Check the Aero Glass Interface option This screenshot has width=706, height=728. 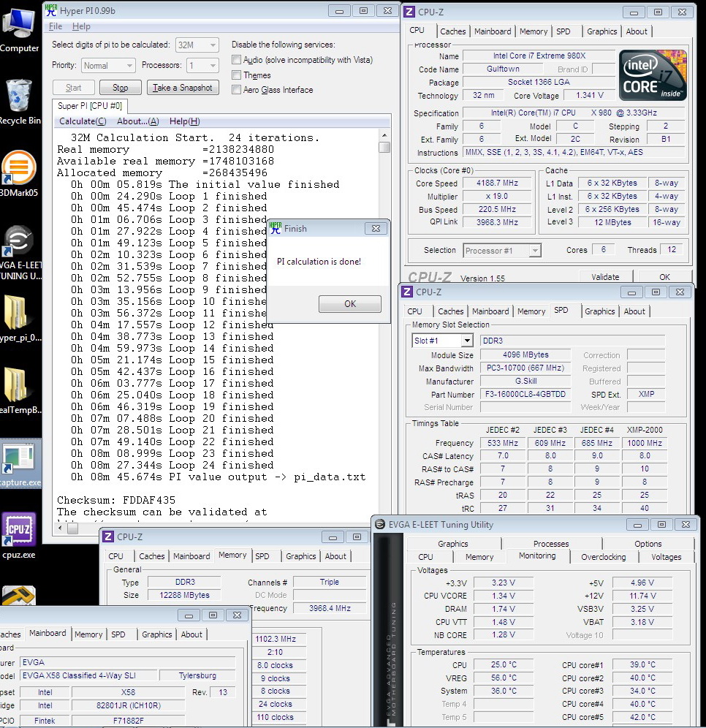pyautogui.click(x=237, y=90)
